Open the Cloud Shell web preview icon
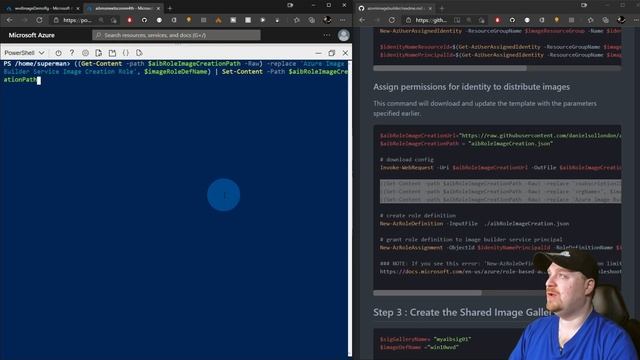Image resolution: width=640 pixels, height=360 pixels. tap(139, 53)
